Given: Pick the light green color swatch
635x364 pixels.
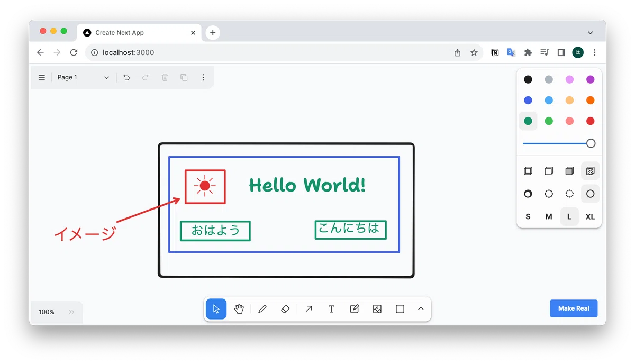Looking at the screenshot, I should pyautogui.click(x=549, y=121).
